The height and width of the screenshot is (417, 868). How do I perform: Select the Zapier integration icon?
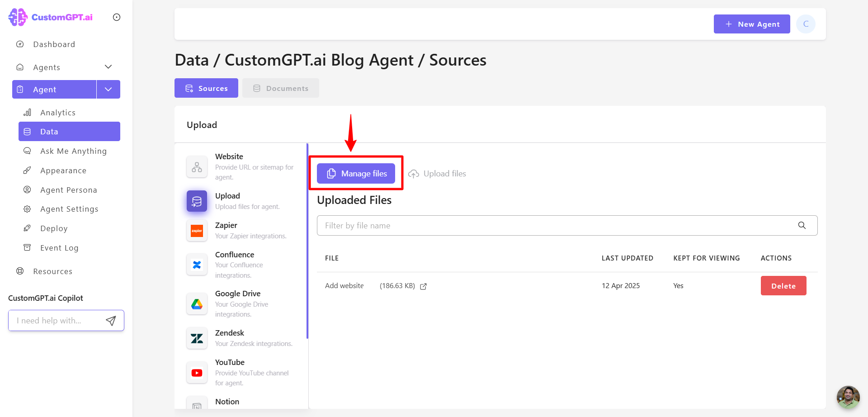(x=197, y=231)
